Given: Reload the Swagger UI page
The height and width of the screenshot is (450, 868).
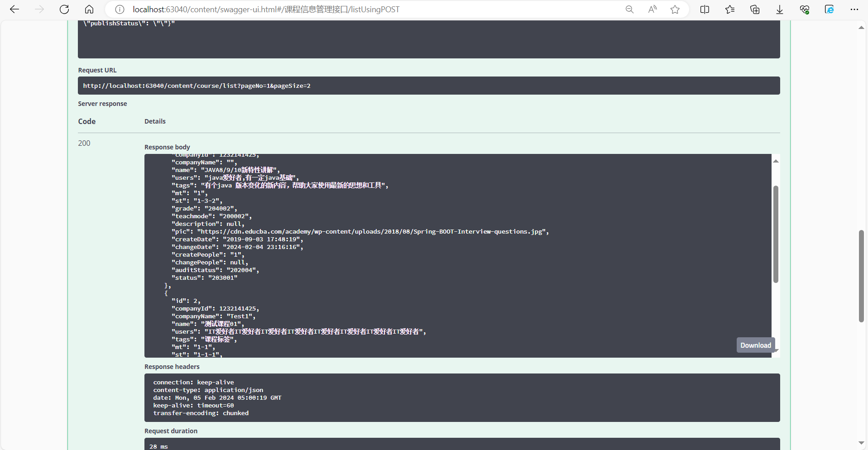Looking at the screenshot, I should (x=64, y=10).
